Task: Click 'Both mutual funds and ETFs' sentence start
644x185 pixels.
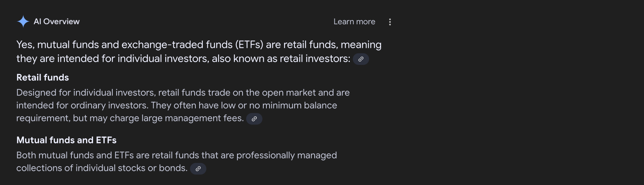Action: (x=75, y=155)
